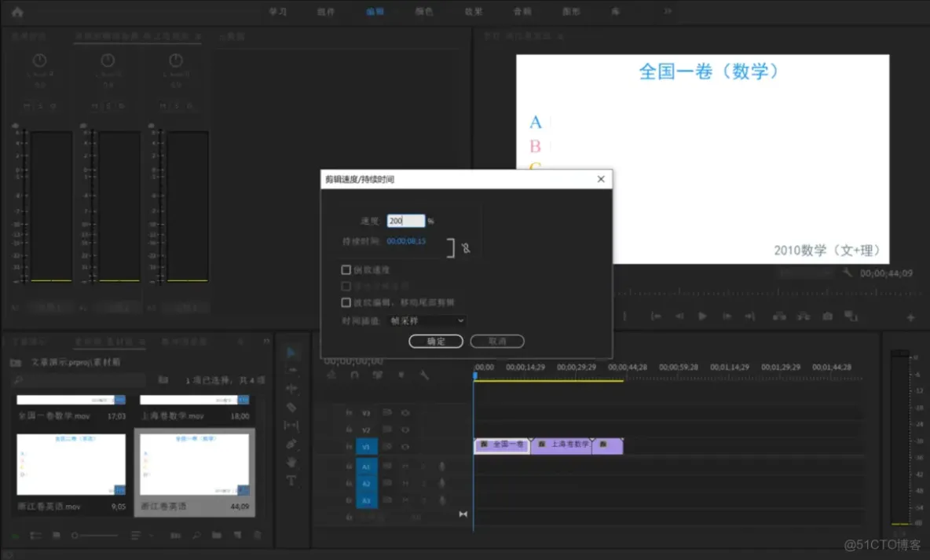Select the Track Select Forward tool
The image size is (930, 560).
(291, 369)
